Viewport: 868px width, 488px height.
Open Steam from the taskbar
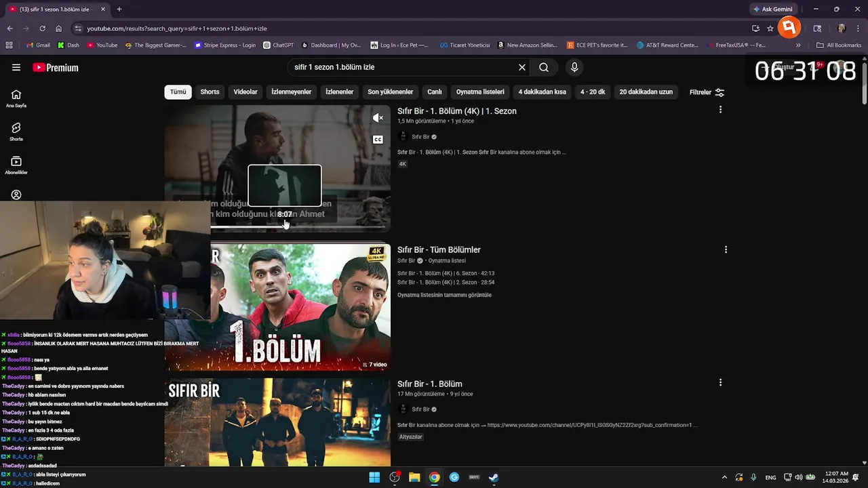tap(494, 477)
